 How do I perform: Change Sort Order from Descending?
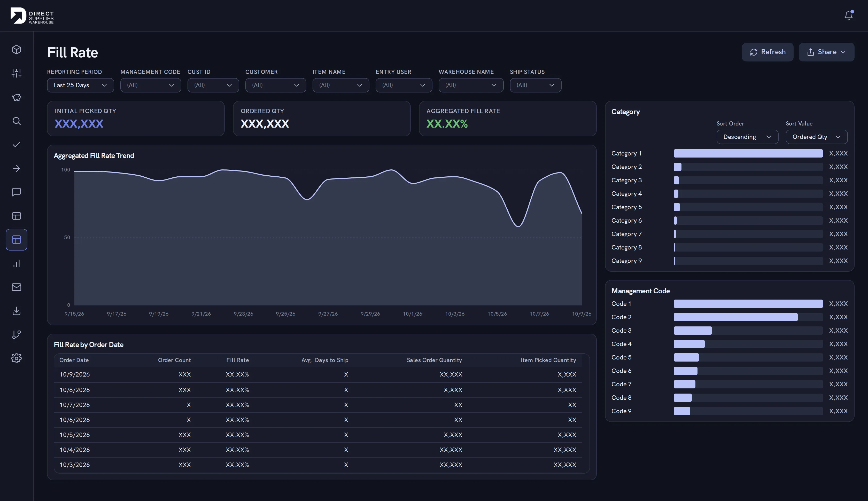(747, 137)
